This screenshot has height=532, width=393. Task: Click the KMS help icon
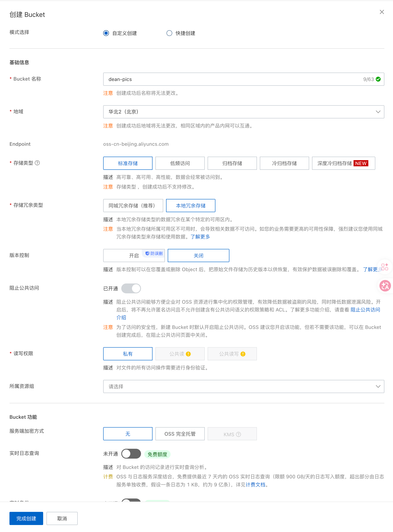pyautogui.click(x=238, y=434)
